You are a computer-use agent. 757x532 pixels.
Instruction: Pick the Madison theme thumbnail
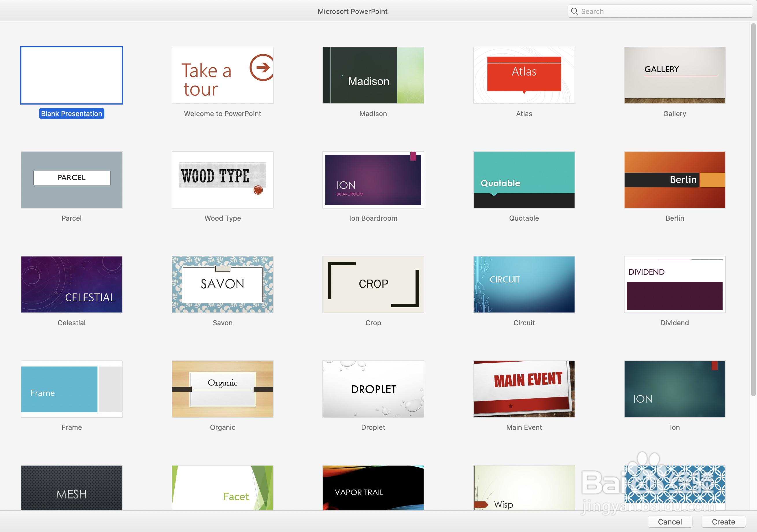tap(373, 75)
